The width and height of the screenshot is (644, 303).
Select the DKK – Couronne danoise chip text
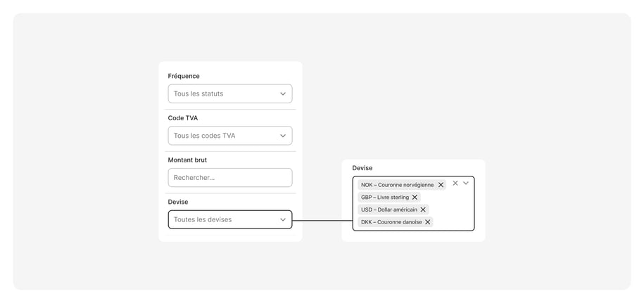click(x=391, y=222)
